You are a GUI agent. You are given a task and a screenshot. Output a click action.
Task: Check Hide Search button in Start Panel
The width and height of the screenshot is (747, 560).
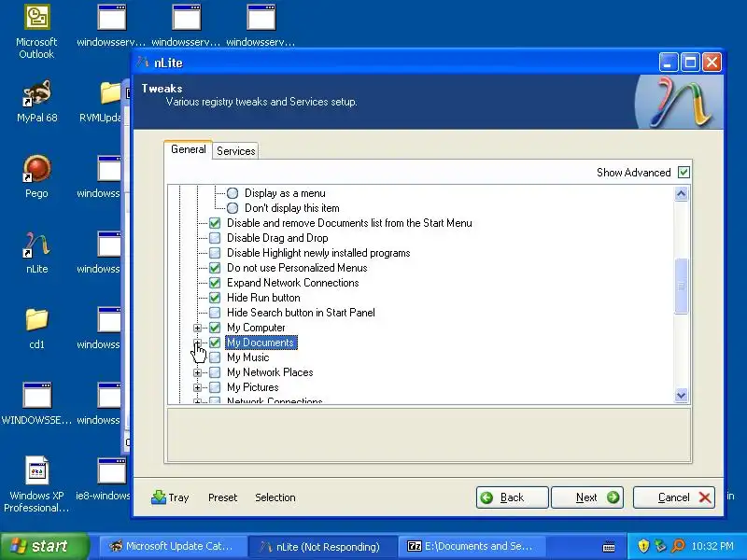click(x=215, y=313)
